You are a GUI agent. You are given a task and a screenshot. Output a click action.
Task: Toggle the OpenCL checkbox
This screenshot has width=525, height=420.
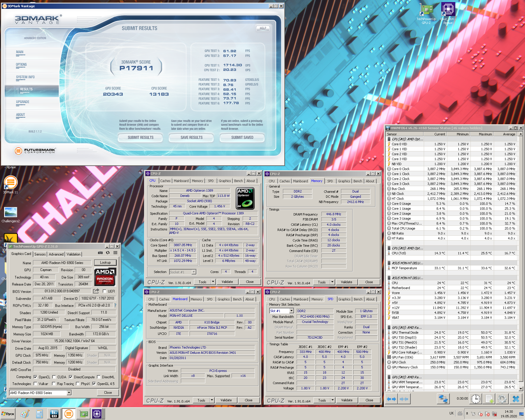[35, 377]
